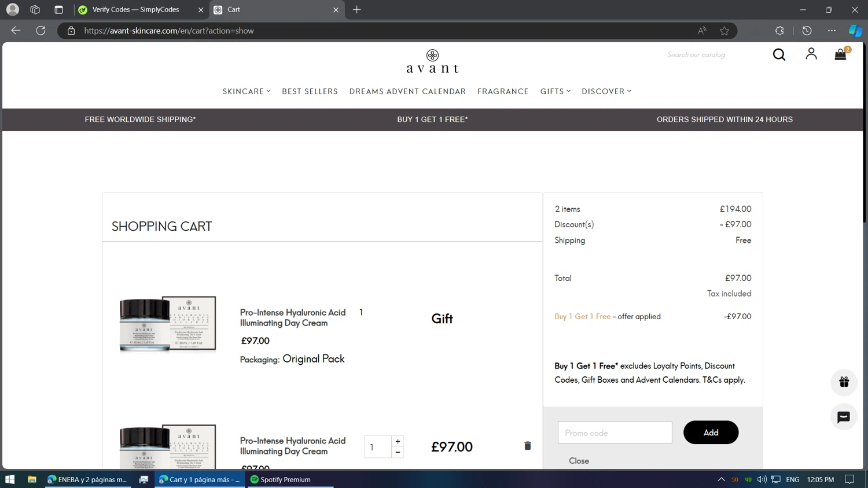Click the page vertical scrollbar
Screen dimensions: 868x488
[865, 133]
